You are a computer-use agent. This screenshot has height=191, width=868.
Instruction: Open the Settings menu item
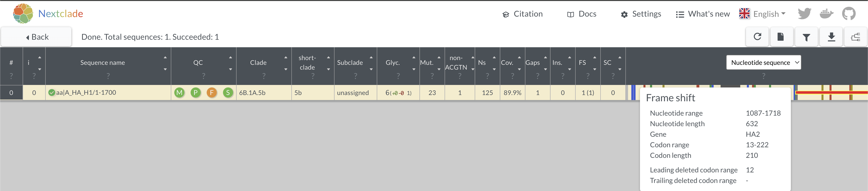pos(641,14)
